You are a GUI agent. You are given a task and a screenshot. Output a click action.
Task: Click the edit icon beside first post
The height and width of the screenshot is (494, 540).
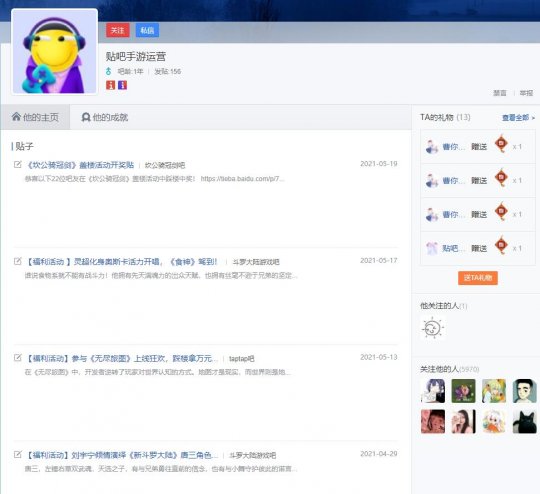[x=18, y=164]
